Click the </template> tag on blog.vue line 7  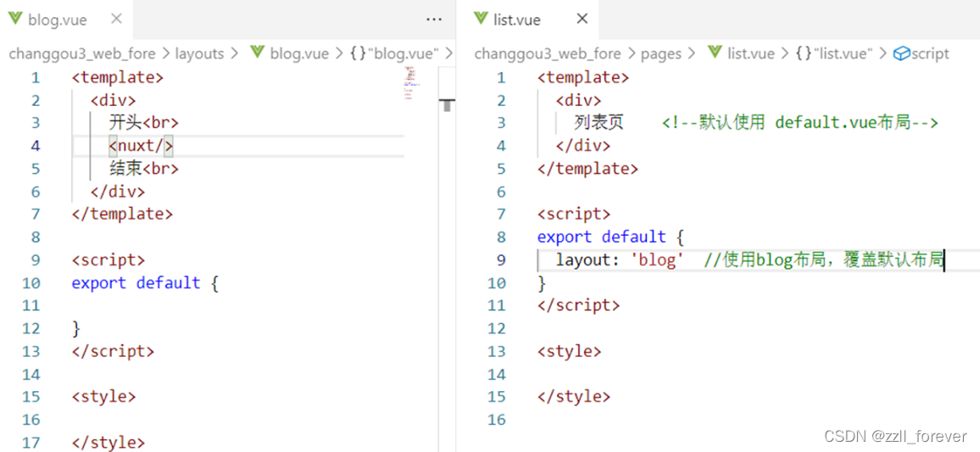coord(122,214)
